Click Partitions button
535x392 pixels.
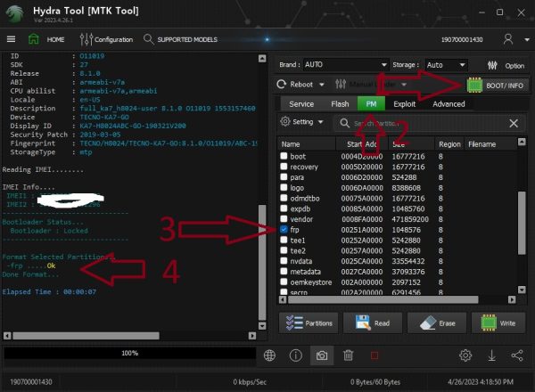point(309,323)
